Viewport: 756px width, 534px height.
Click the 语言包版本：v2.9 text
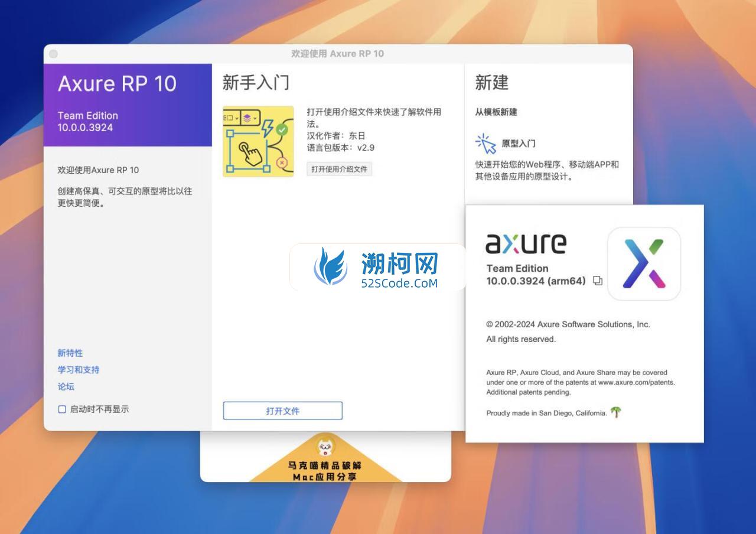341,147
